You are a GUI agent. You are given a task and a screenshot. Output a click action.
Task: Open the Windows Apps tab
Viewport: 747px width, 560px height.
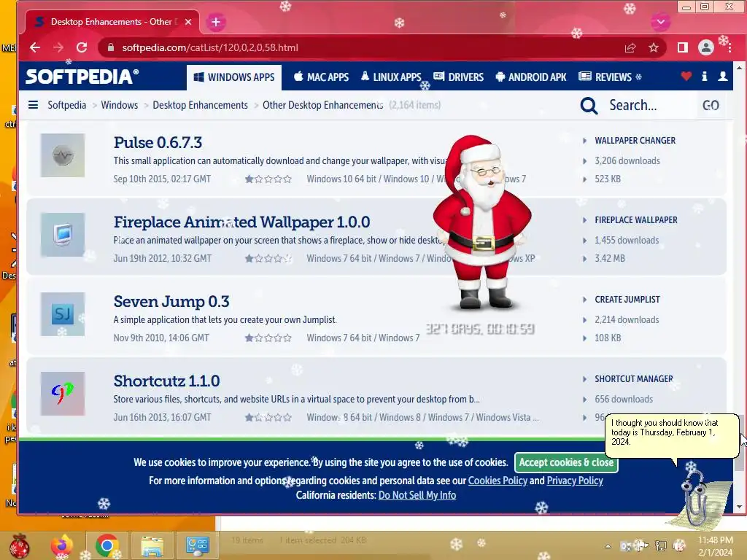[234, 77]
